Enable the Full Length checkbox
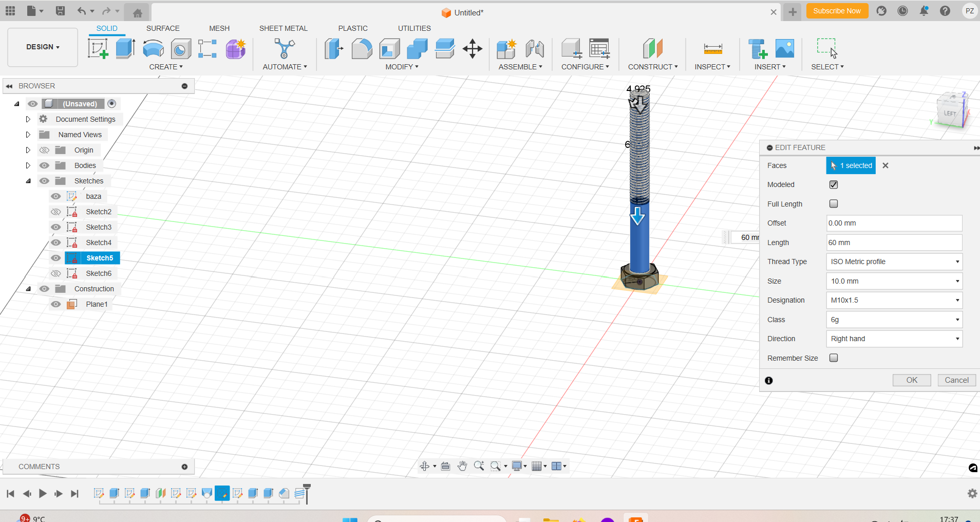The height and width of the screenshot is (522, 980). click(834, 204)
